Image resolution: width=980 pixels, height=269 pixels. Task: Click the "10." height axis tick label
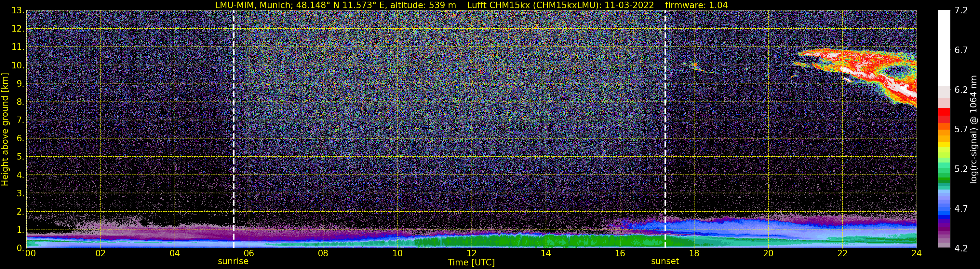(x=18, y=65)
